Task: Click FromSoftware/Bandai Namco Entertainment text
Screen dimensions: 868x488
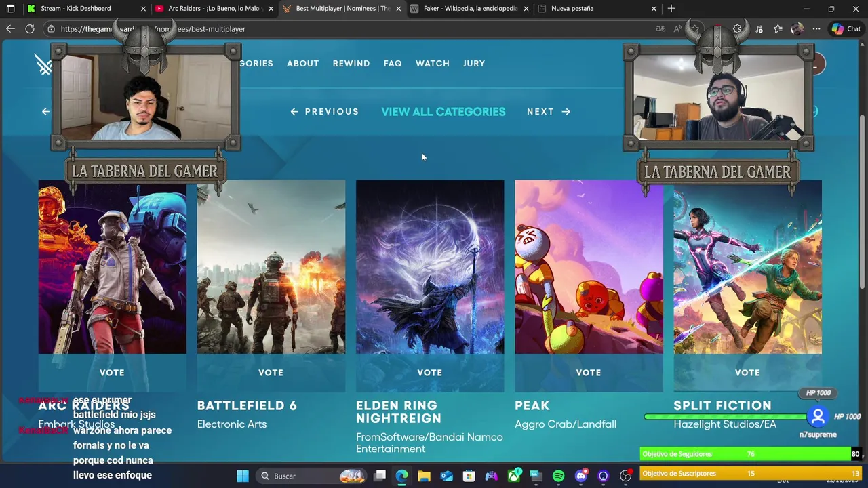Action: [x=429, y=443]
